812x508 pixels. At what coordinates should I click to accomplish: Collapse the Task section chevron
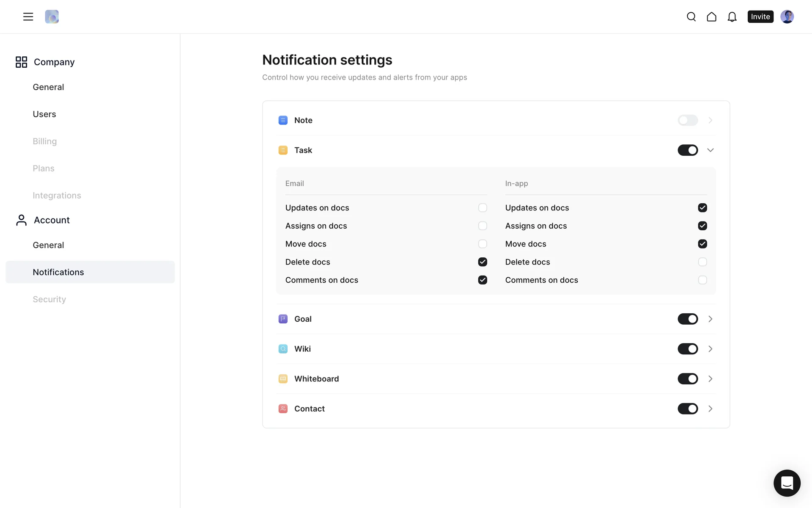point(710,150)
